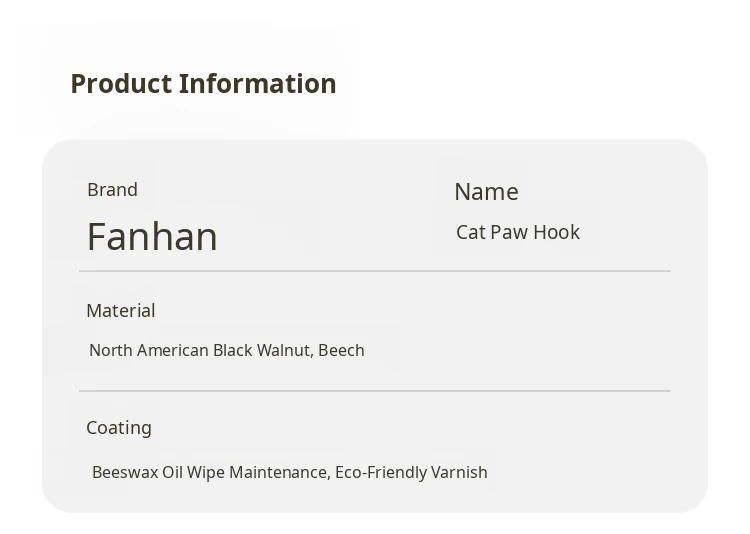Click the word "Varnish" in coating text
750x534 pixels.
(459, 472)
